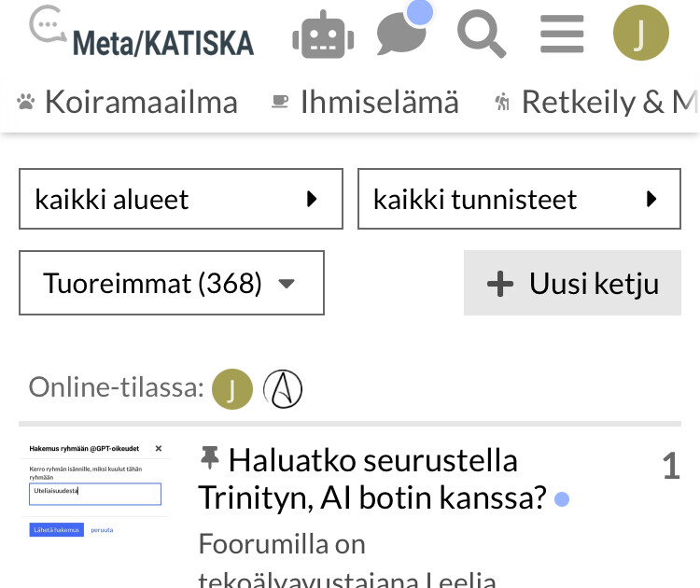700x588 pixels.
Task: Click the search magnifier icon
Action: pos(482,35)
